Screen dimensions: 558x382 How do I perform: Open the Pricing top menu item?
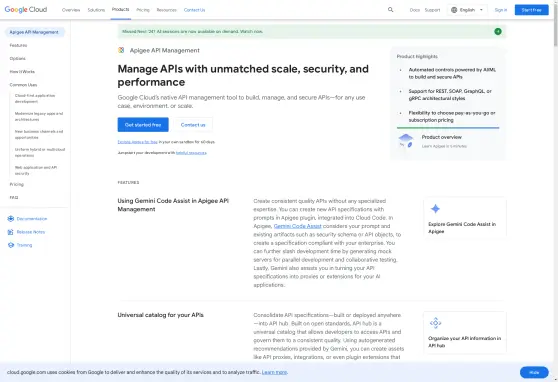tap(143, 10)
